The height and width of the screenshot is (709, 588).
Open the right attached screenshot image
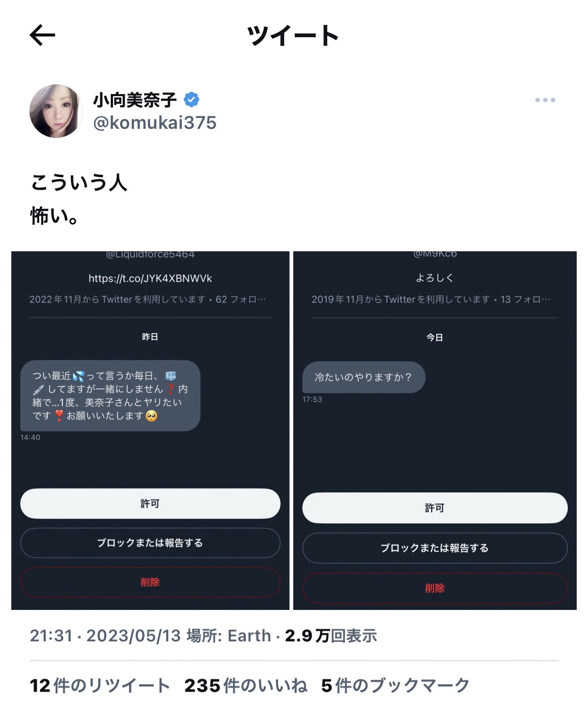click(x=435, y=430)
